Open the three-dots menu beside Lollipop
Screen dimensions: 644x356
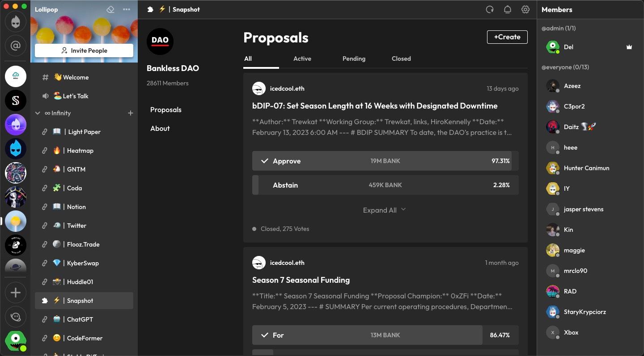coord(127,9)
